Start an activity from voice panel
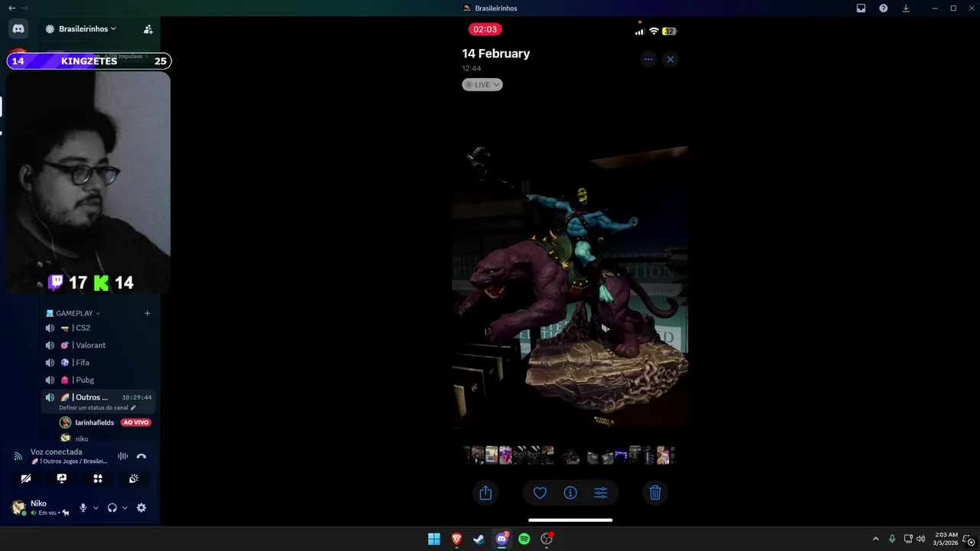The image size is (980, 551). coord(98,478)
